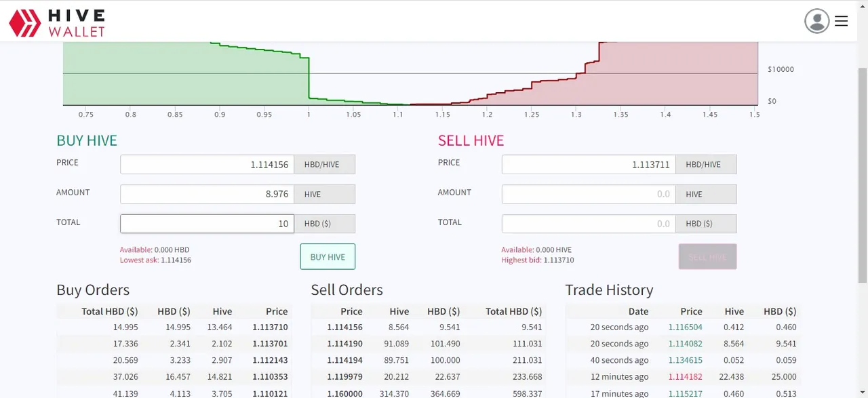Select buy order at price 1.110353
This screenshot has height=398, width=868.
tap(174, 377)
